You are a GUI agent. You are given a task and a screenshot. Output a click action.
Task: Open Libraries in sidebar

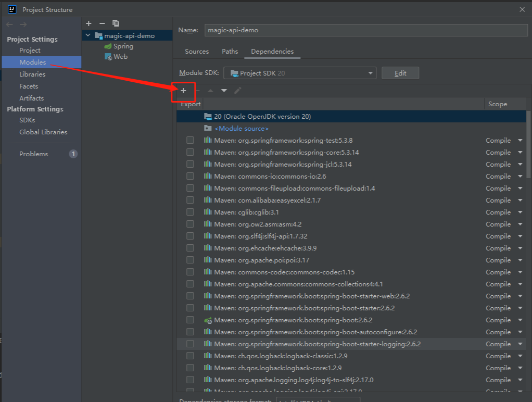(x=32, y=74)
